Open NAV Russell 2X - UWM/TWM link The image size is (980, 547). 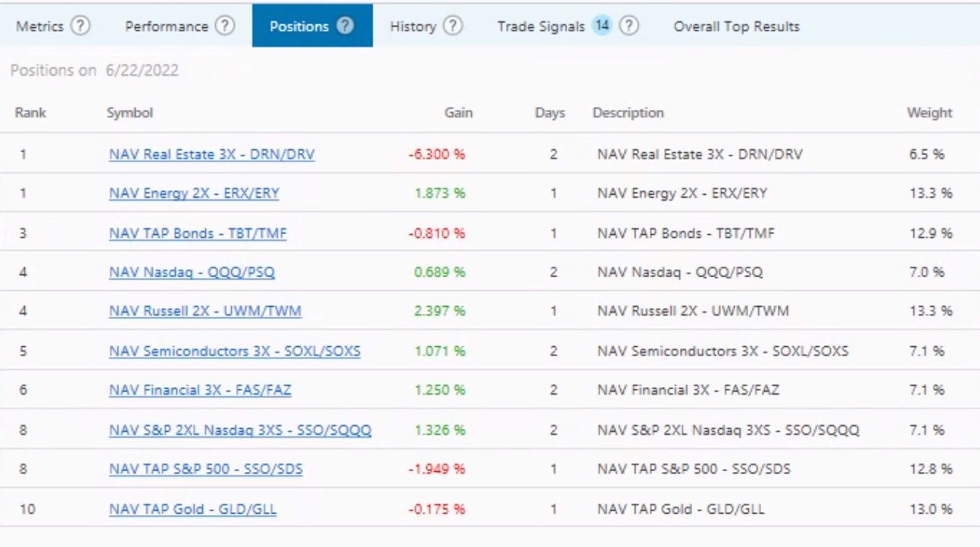coord(205,311)
